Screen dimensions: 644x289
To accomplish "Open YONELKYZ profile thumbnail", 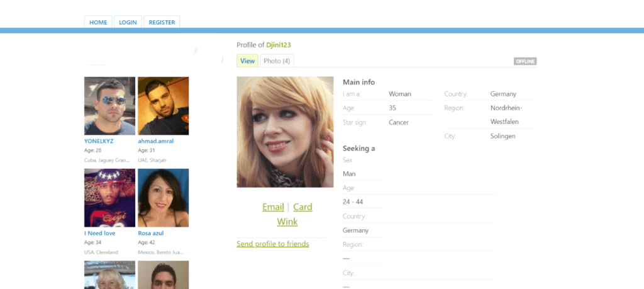I will click(x=109, y=106).
